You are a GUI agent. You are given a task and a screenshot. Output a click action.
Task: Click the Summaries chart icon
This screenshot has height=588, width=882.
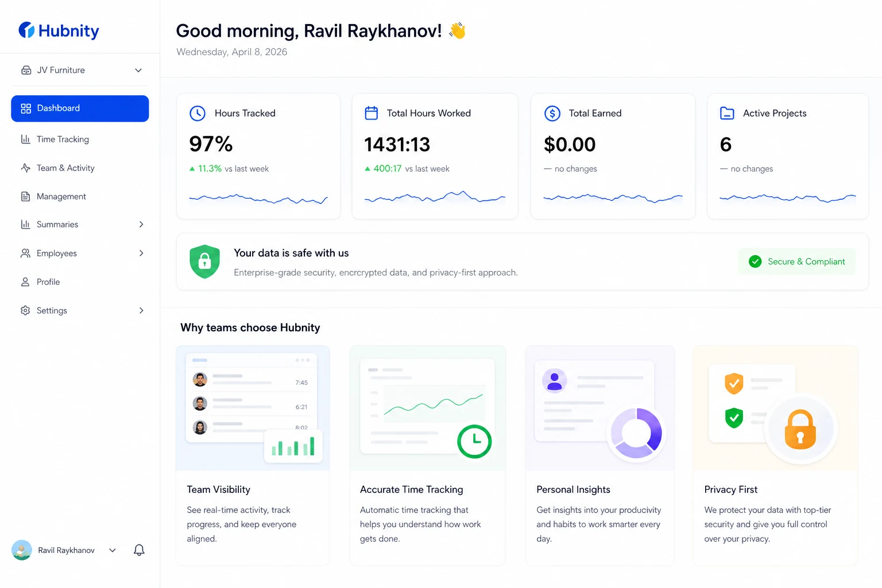coord(26,225)
